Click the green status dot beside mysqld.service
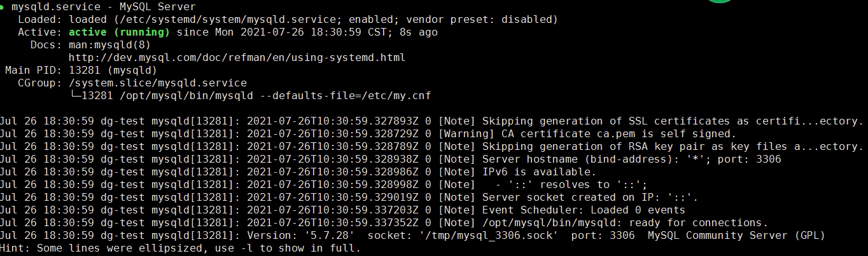 pos(4,6)
